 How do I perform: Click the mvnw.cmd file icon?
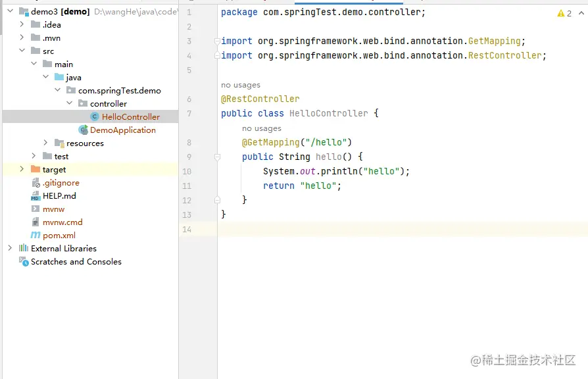click(36, 222)
